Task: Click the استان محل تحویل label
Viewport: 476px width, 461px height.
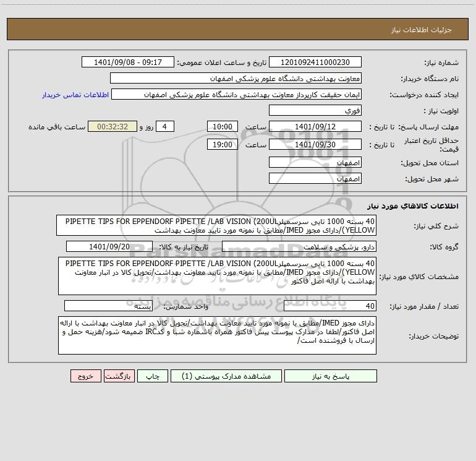Action: [430, 163]
